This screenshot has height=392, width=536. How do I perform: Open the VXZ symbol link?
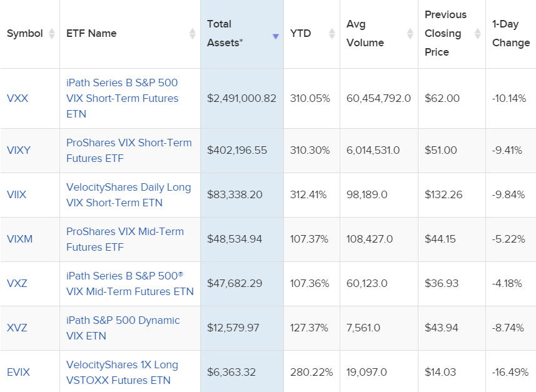pyautogui.click(x=17, y=283)
